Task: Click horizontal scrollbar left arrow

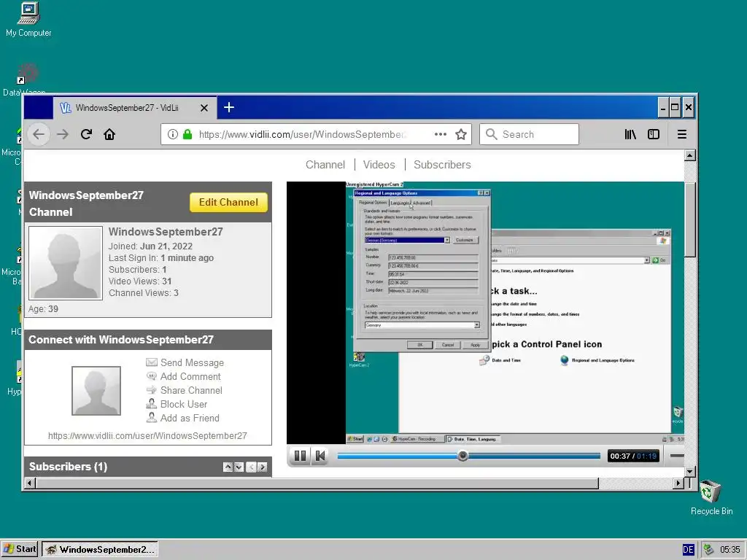Action: click(x=29, y=483)
